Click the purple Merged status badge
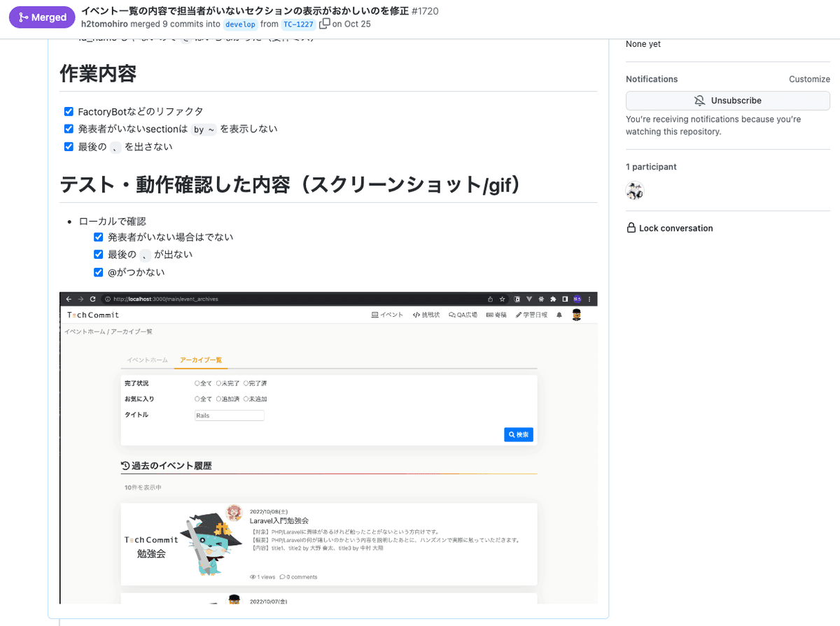The height and width of the screenshot is (626, 840). click(x=41, y=17)
